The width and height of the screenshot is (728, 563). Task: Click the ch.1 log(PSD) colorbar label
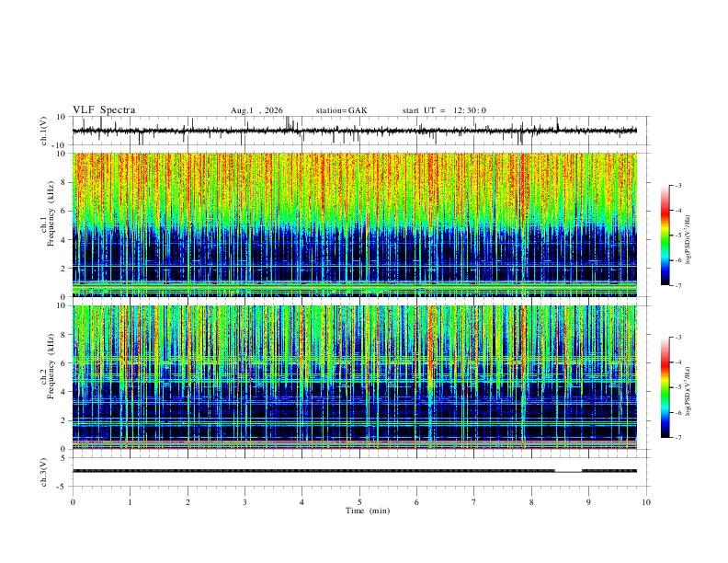[x=688, y=240]
